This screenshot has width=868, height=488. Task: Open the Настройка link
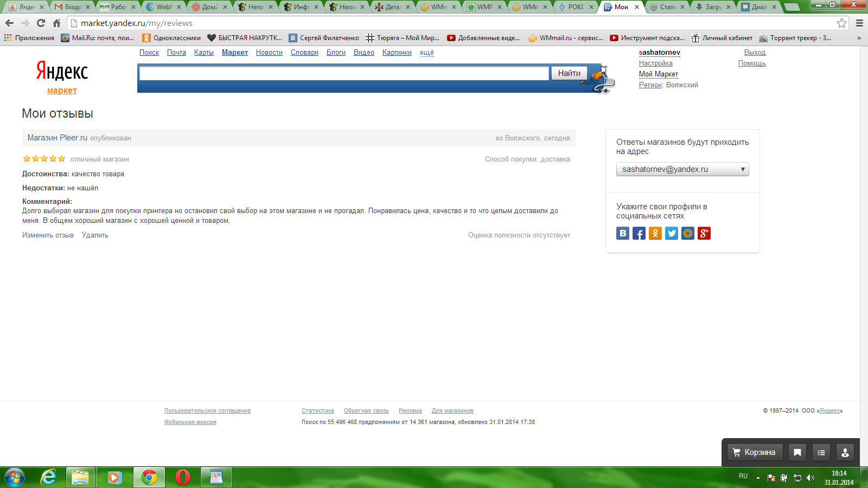point(656,63)
